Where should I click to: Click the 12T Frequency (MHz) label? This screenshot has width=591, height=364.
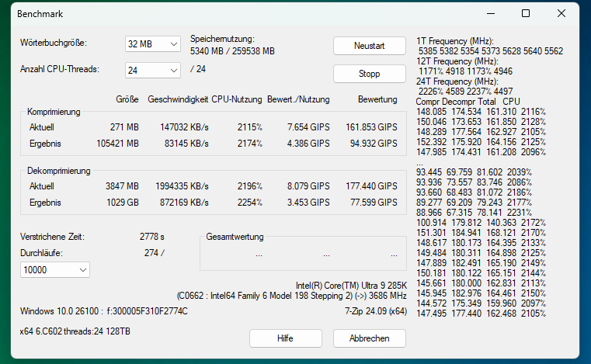[457, 61]
